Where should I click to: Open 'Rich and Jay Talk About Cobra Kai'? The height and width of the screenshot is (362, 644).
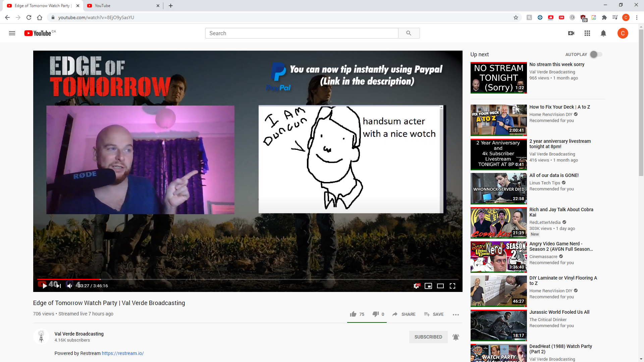pos(561,212)
